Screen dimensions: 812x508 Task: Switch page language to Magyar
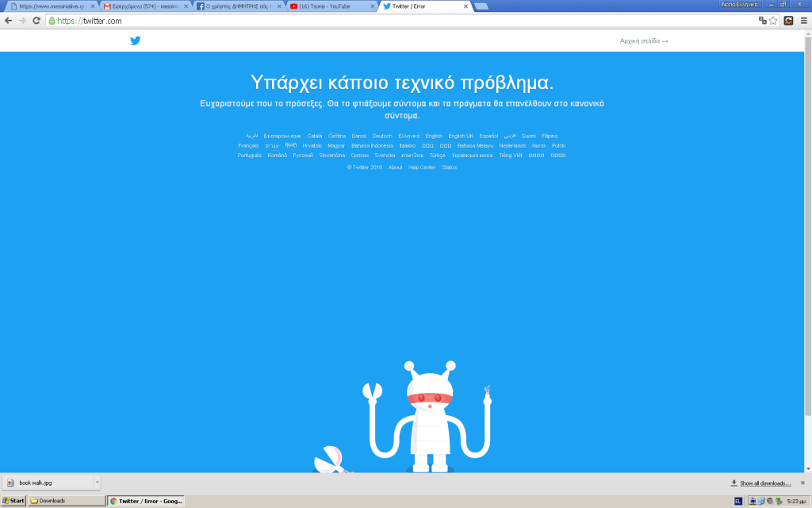point(336,146)
